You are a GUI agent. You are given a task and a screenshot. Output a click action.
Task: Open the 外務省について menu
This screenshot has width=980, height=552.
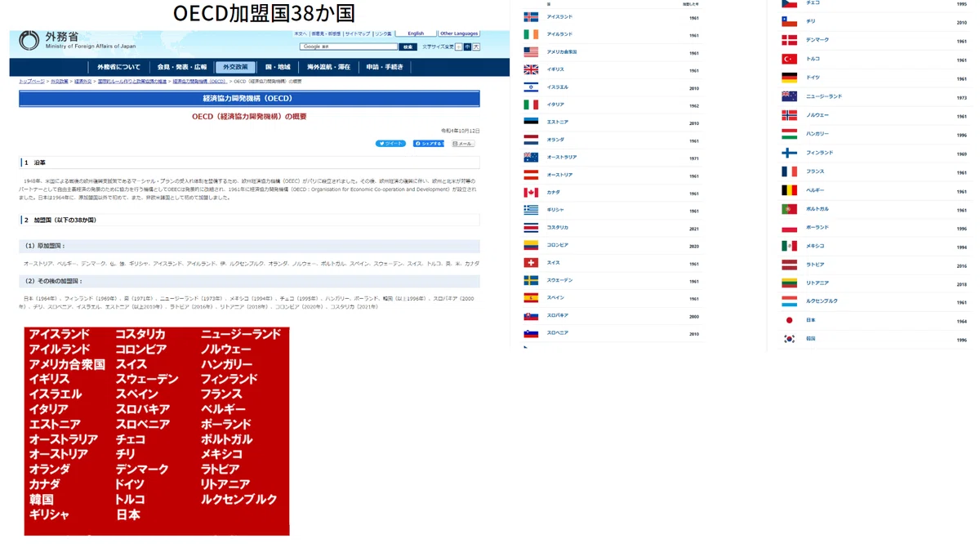click(119, 67)
